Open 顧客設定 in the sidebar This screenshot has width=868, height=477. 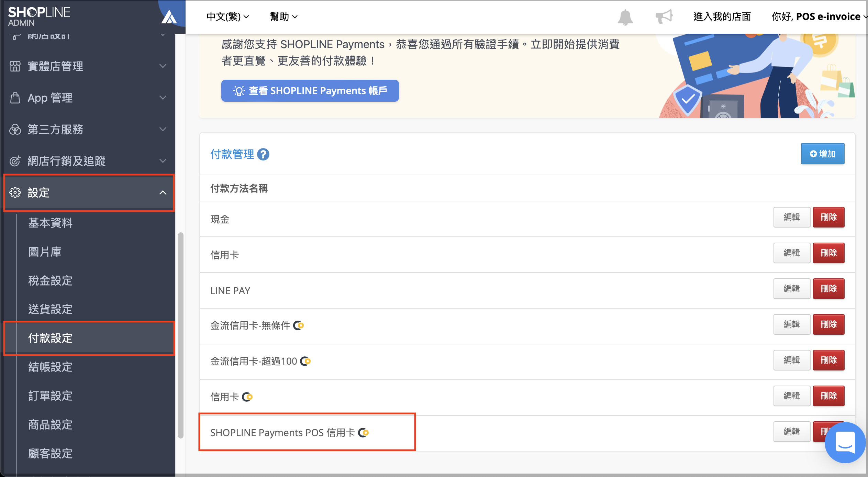click(x=51, y=454)
